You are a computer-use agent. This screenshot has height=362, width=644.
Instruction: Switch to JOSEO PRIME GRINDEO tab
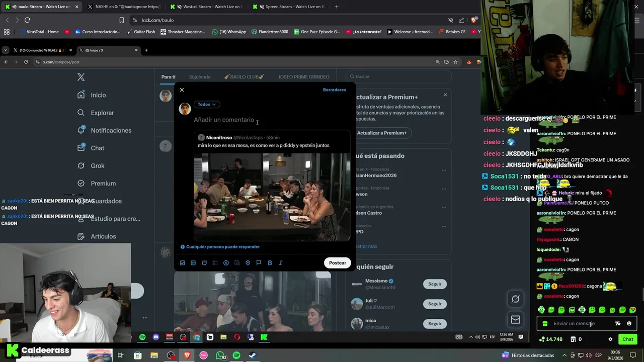pyautogui.click(x=303, y=77)
